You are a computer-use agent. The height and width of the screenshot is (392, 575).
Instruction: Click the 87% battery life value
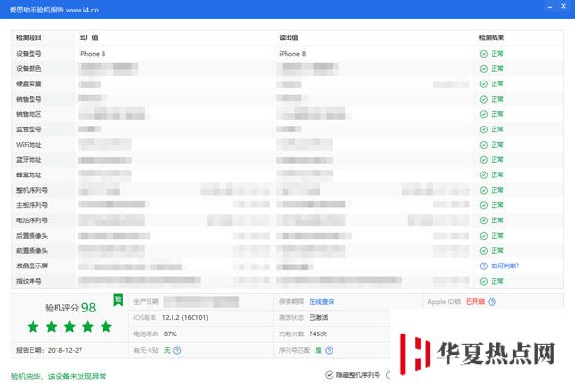click(171, 334)
